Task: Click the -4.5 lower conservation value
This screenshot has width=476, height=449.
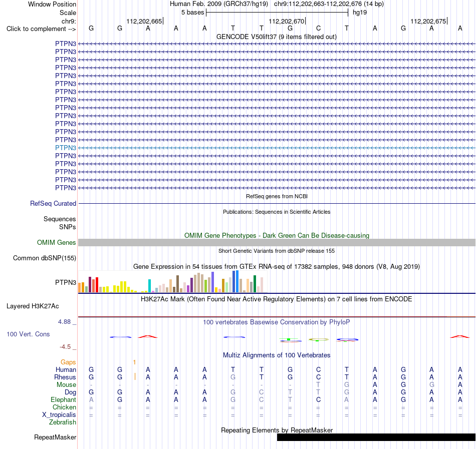Action: point(65,347)
